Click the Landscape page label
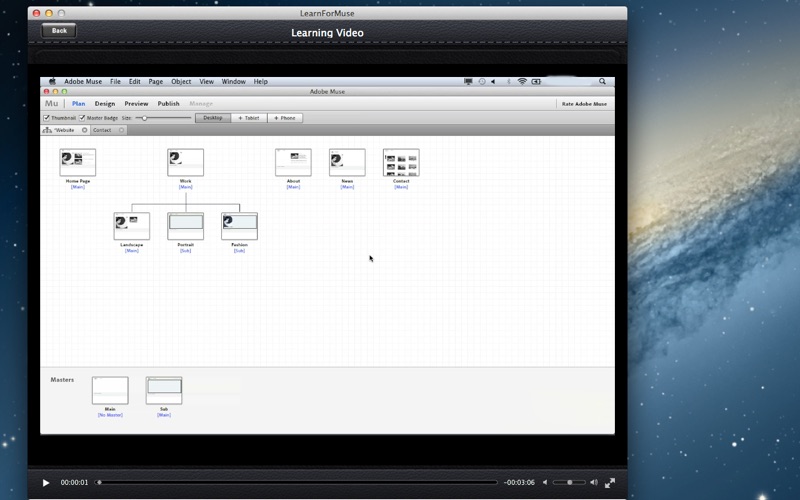This screenshot has height=500, width=800. click(132, 245)
